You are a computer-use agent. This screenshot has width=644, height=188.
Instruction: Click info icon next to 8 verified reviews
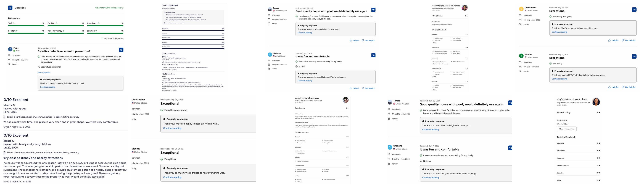tap(174, 8)
